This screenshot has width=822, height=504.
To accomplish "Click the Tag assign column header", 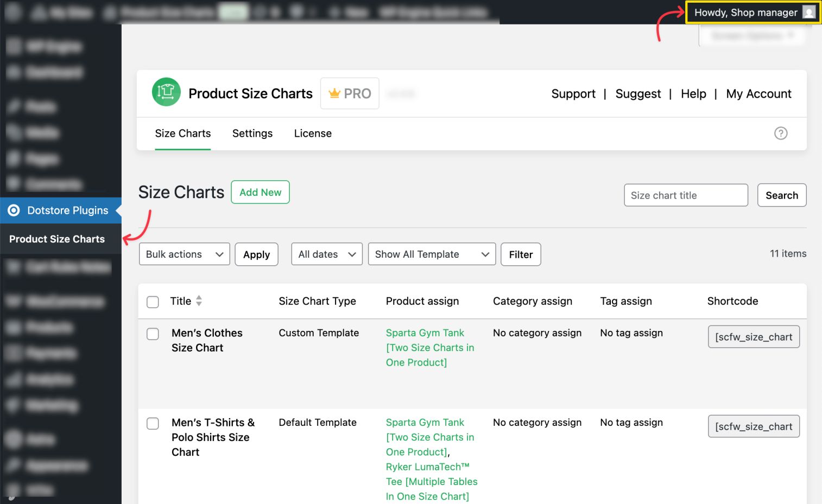I will [626, 301].
